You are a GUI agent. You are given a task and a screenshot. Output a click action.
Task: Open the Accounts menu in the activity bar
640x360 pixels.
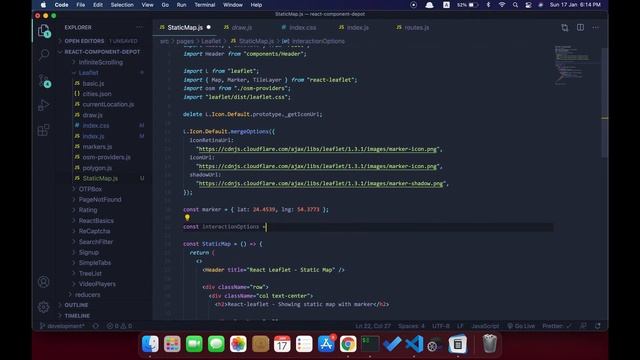(x=44, y=282)
